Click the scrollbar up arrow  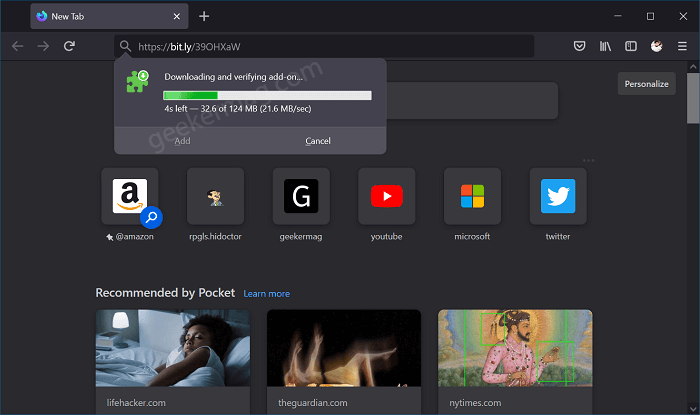pos(693,67)
